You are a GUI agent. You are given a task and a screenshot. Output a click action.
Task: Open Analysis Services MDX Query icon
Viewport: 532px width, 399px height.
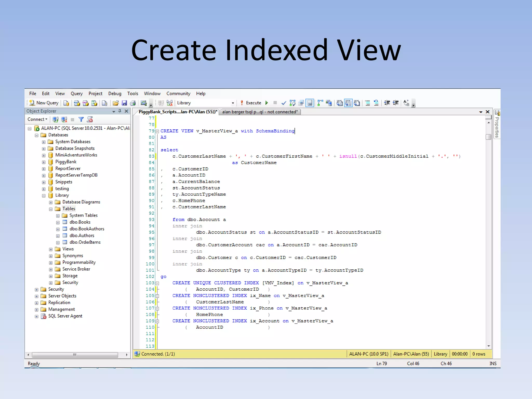[x=77, y=103]
